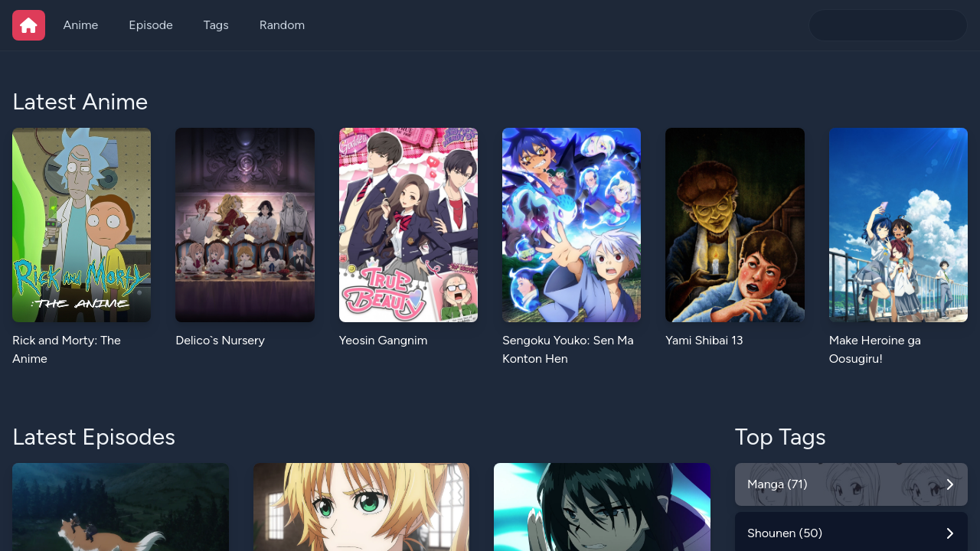Open Yami Shibai 13 poster image
980x551 pixels.
[735, 225]
